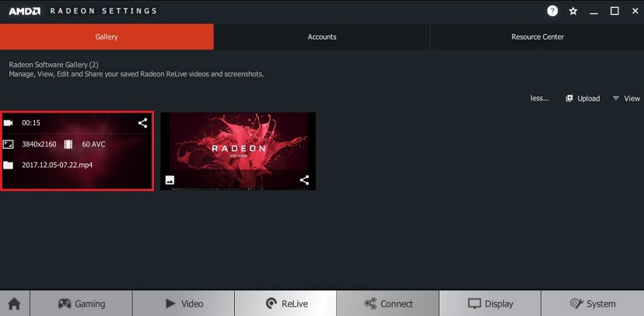Viewport: 644px width, 316px height.
Task: Select the ReLive section
Action: point(286,304)
